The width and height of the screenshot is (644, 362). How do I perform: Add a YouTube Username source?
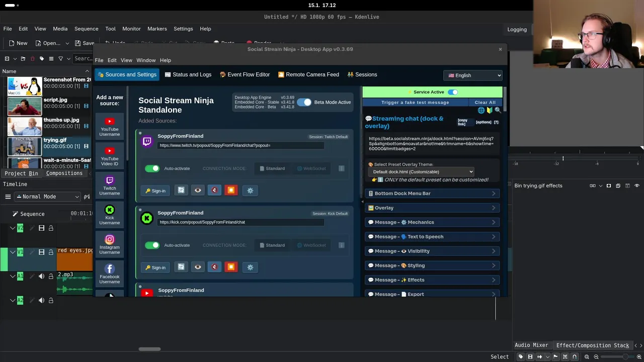pos(110,126)
